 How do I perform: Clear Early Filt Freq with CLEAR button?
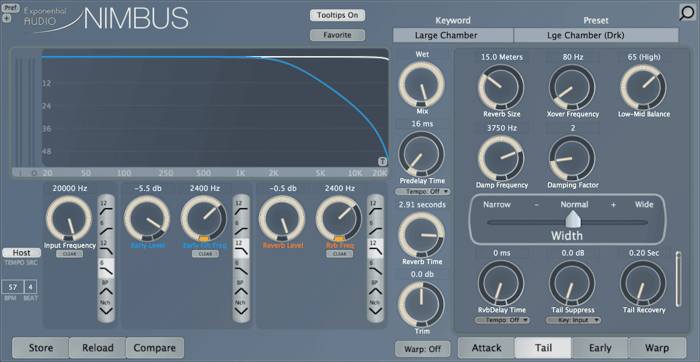tap(205, 254)
